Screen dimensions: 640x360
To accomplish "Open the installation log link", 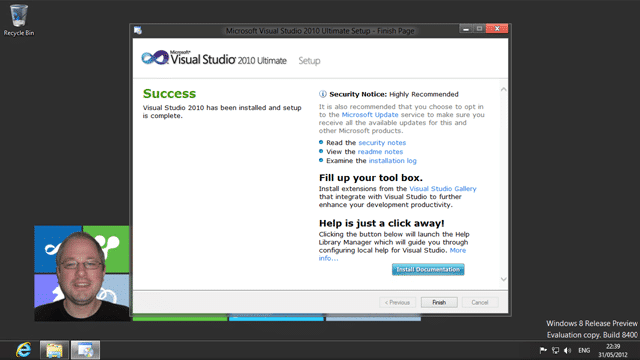I will 393,160.
